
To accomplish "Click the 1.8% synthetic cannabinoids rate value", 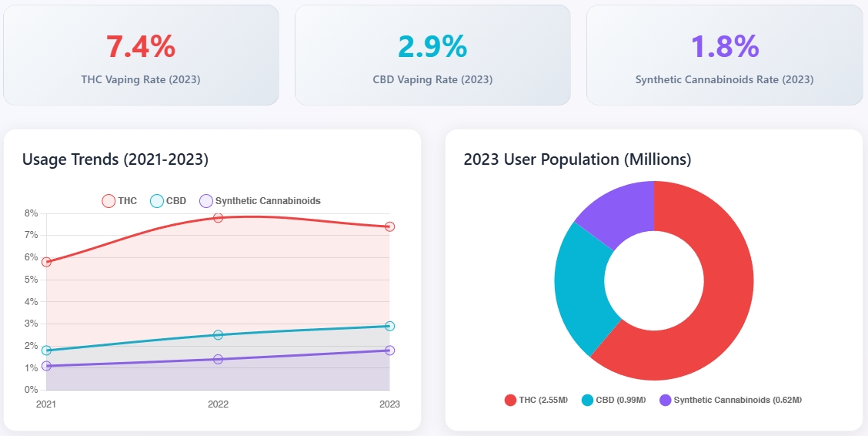I will [725, 46].
